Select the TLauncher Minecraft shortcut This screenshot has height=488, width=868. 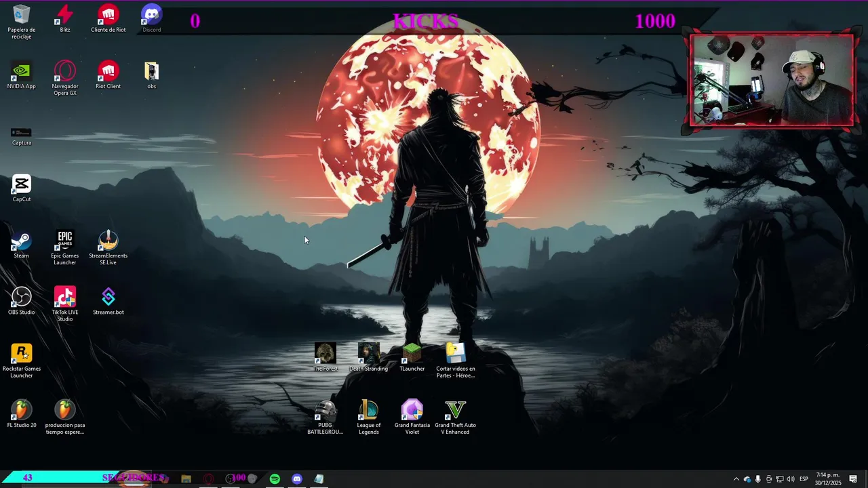coord(412,357)
